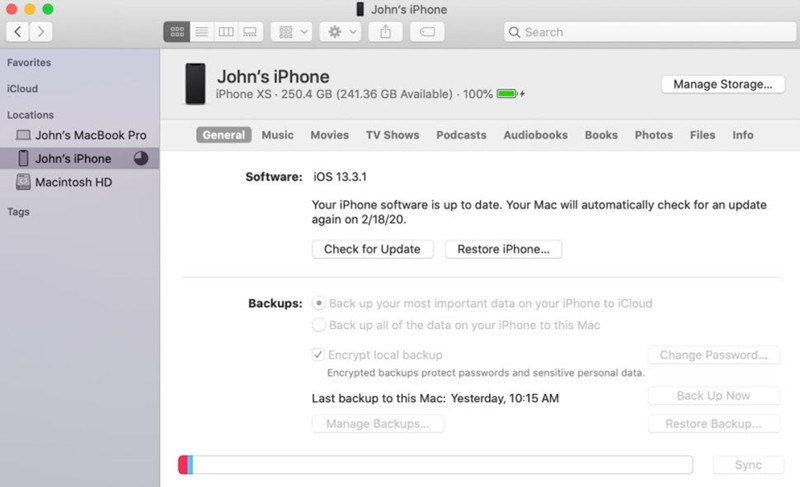Open the group-by items dropdown
The height and width of the screenshot is (487, 800).
[x=291, y=32]
